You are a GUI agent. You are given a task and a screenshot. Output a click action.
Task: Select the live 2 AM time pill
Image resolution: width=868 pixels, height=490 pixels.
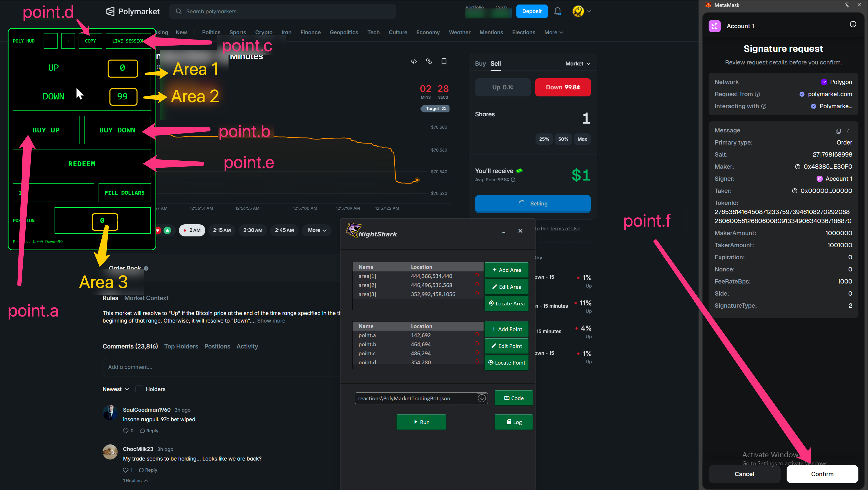192,230
